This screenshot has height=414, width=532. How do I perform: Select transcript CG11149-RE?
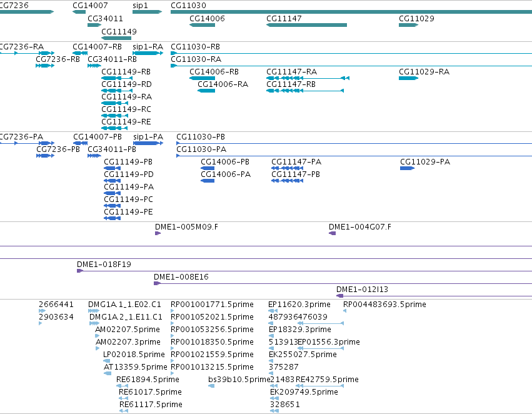tap(114, 128)
